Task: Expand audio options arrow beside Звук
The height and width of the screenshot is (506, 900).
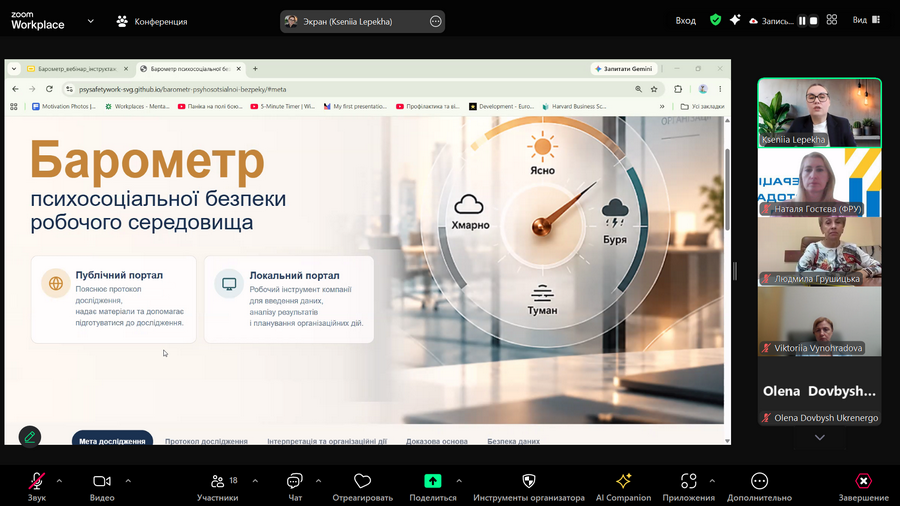Action: (59, 481)
